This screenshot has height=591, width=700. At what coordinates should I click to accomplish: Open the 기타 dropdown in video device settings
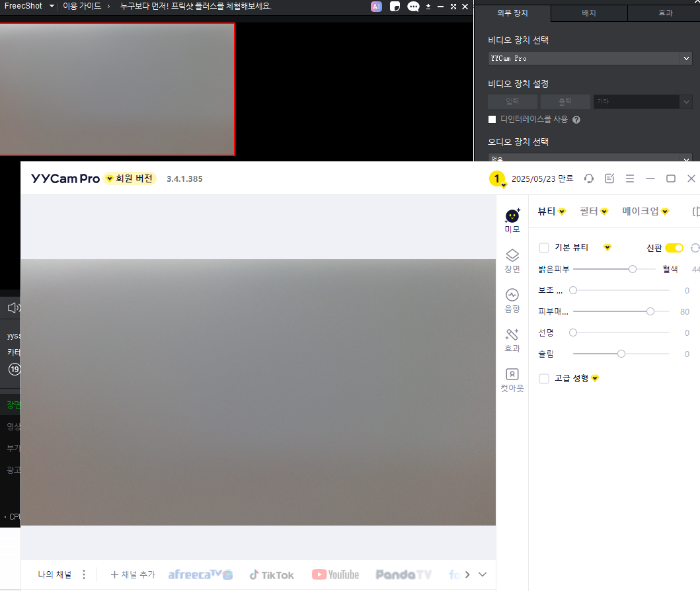point(643,102)
